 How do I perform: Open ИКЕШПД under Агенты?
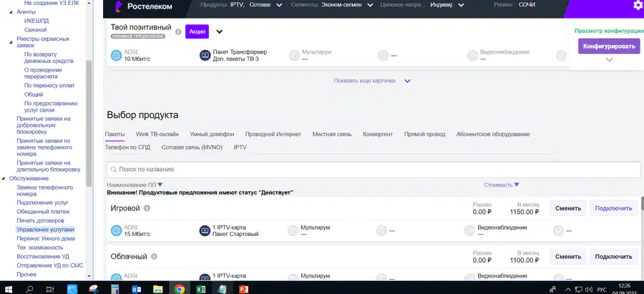(36, 21)
